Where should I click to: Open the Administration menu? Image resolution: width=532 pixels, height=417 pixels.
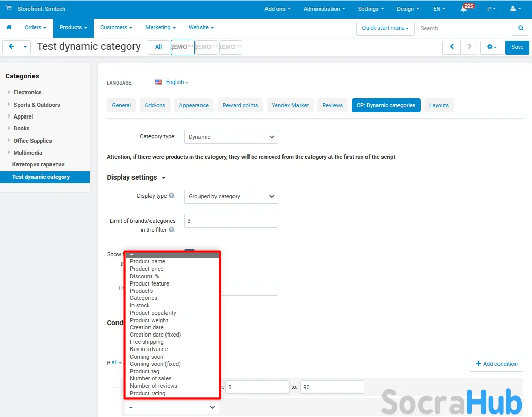click(324, 9)
